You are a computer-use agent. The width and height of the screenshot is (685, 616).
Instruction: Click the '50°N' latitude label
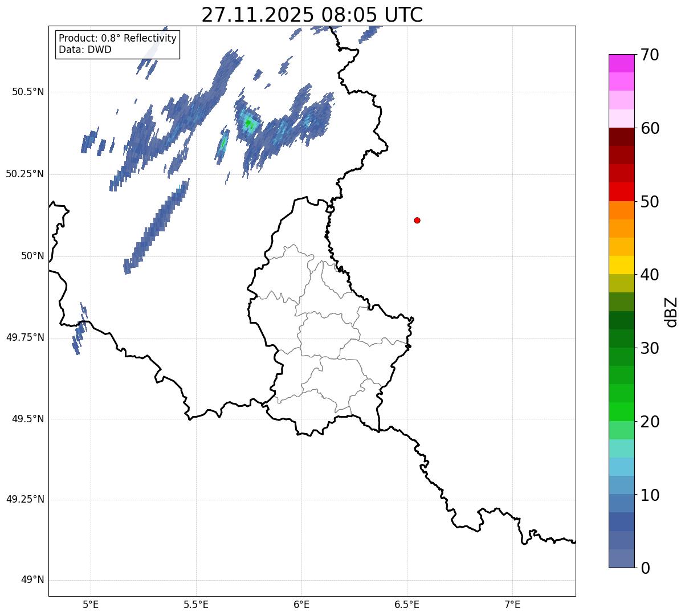[x=32, y=256]
